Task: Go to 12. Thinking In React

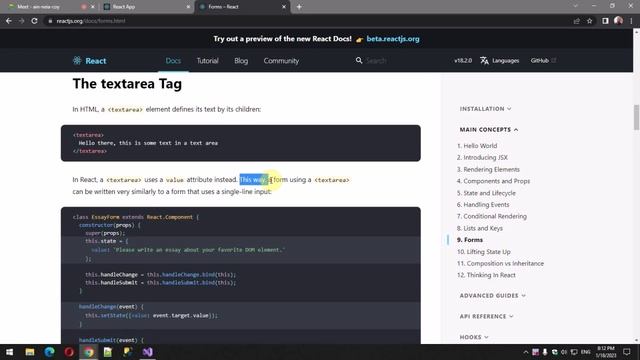Action: click(486, 275)
